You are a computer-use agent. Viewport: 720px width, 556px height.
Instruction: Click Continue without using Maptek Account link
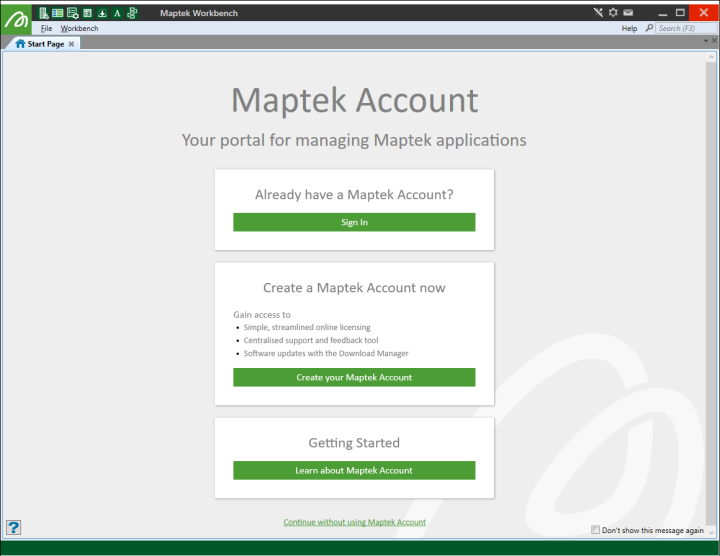(x=354, y=522)
